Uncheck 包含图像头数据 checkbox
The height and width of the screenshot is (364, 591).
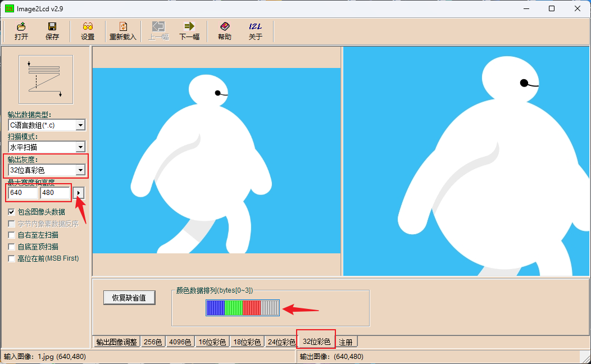click(12, 212)
